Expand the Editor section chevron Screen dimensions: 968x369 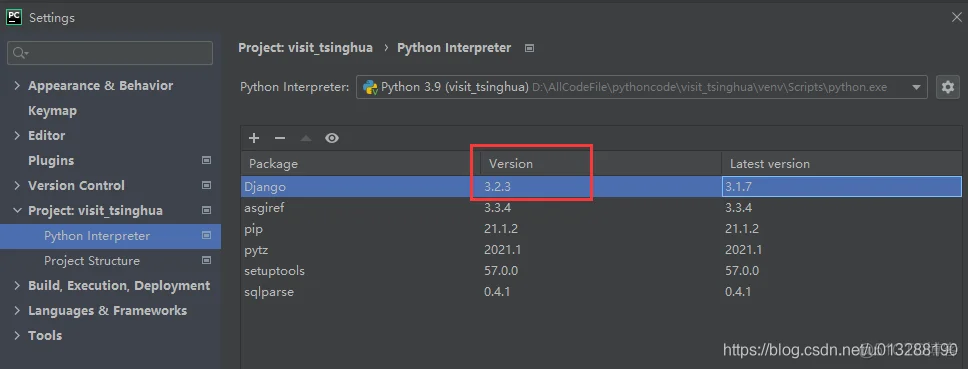[17, 136]
